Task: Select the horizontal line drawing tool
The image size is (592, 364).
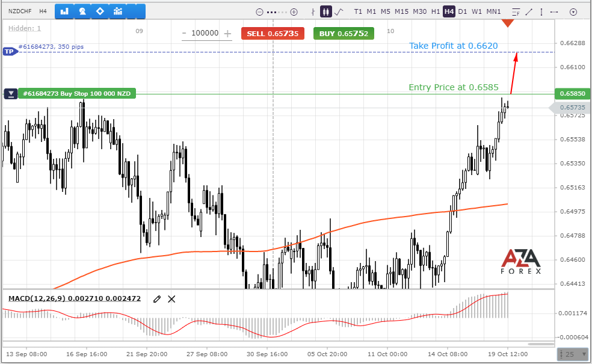Action: [554, 11]
